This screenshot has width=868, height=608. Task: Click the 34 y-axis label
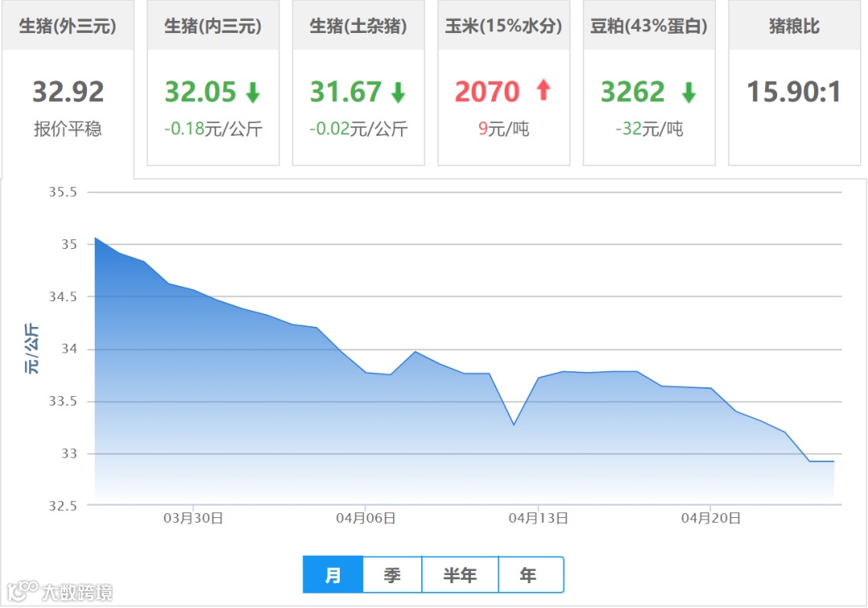tap(68, 349)
